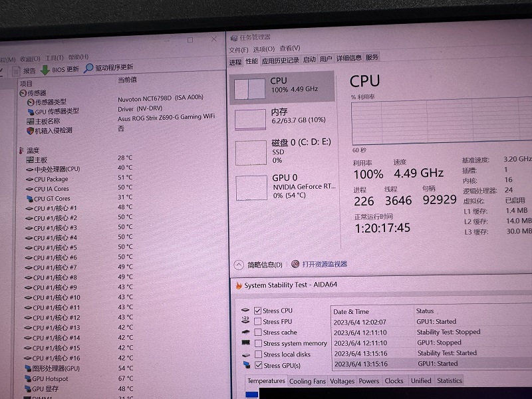Open 文件(F) menu in Task Manager
The image size is (532, 399).
coord(239,50)
